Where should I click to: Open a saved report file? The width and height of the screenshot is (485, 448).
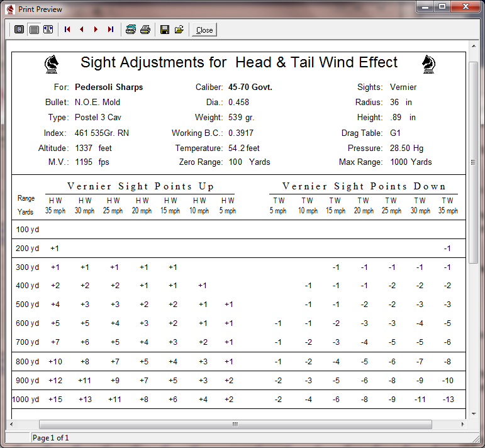pos(179,30)
